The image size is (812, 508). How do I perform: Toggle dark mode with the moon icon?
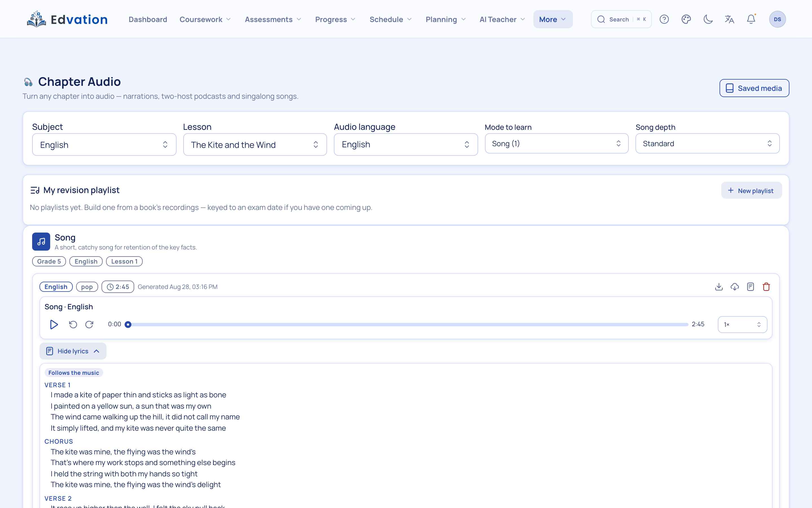[x=708, y=19]
